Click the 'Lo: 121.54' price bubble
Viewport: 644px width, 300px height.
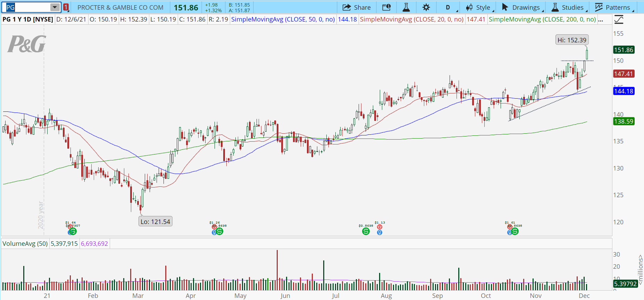pyautogui.click(x=156, y=222)
